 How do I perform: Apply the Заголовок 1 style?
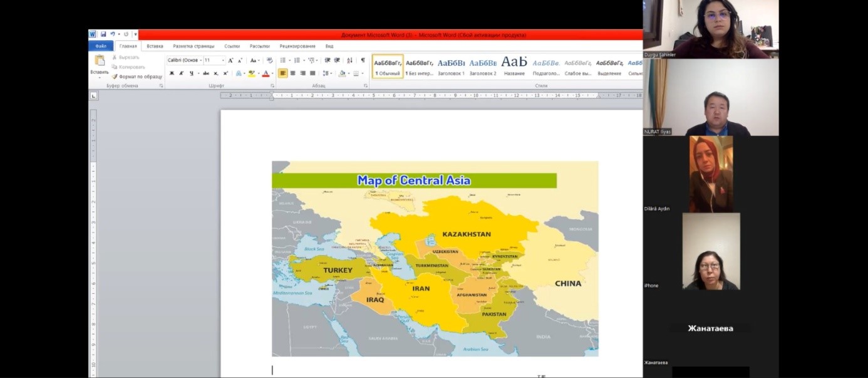pos(451,65)
